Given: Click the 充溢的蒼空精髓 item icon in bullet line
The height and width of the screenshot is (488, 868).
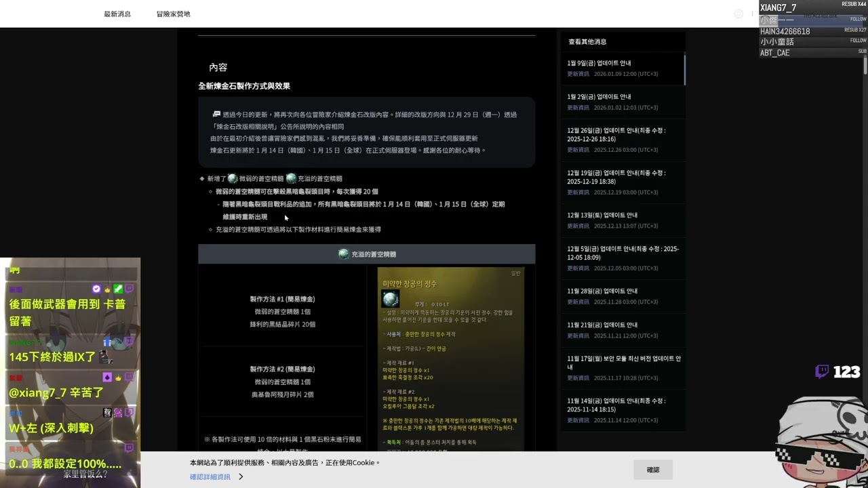Looking at the screenshot, I should (x=291, y=178).
